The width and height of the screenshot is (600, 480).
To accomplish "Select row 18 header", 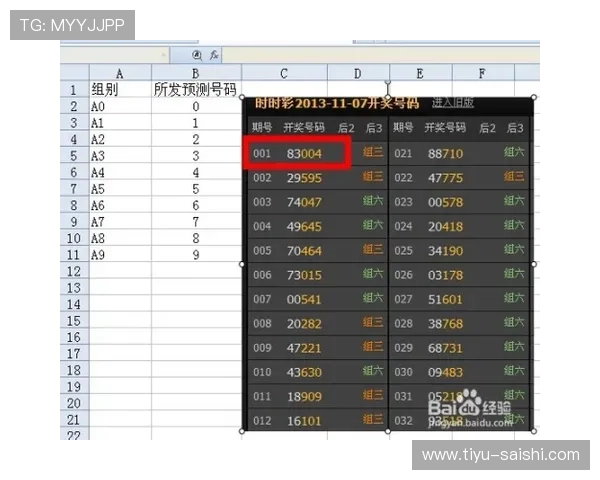I will point(74,370).
